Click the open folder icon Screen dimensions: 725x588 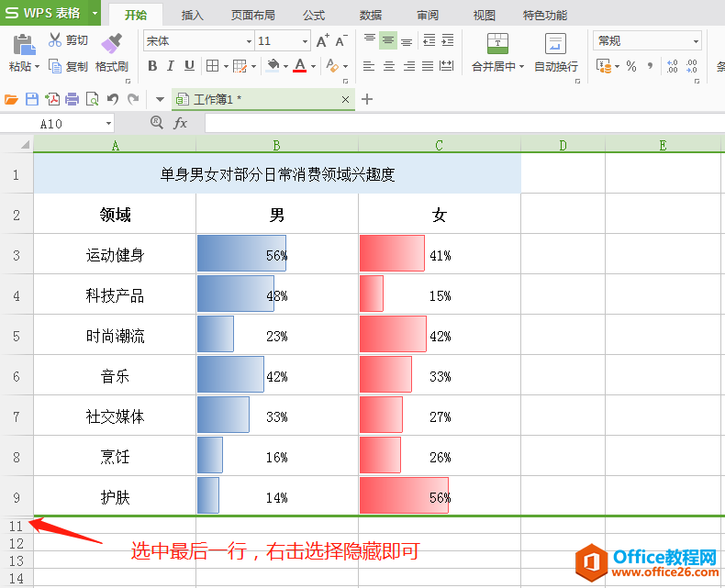11,99
